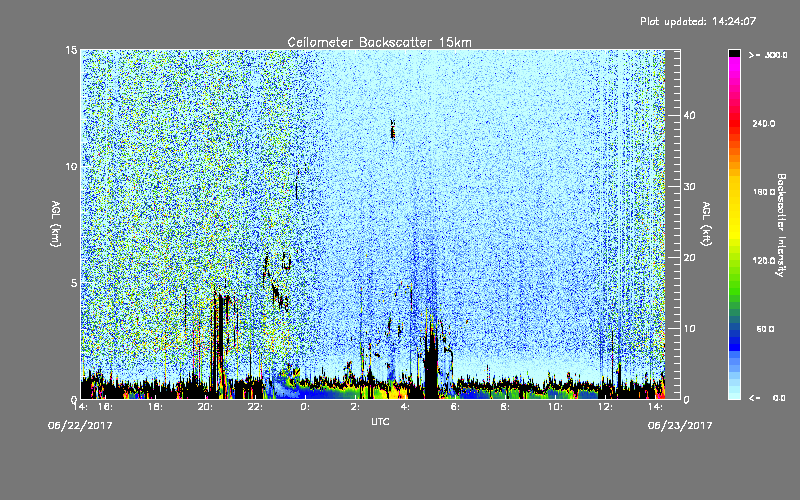Select the 20 kft tick on right axis
Viewport: 800px width, 500px height.
tap(689, 258)
